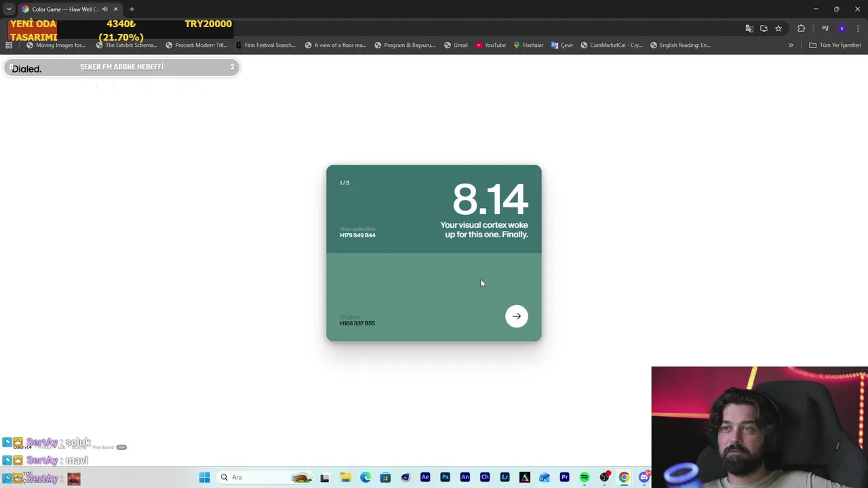
Task: Launch Character Animator from taskbar
Action: point(485,478)
